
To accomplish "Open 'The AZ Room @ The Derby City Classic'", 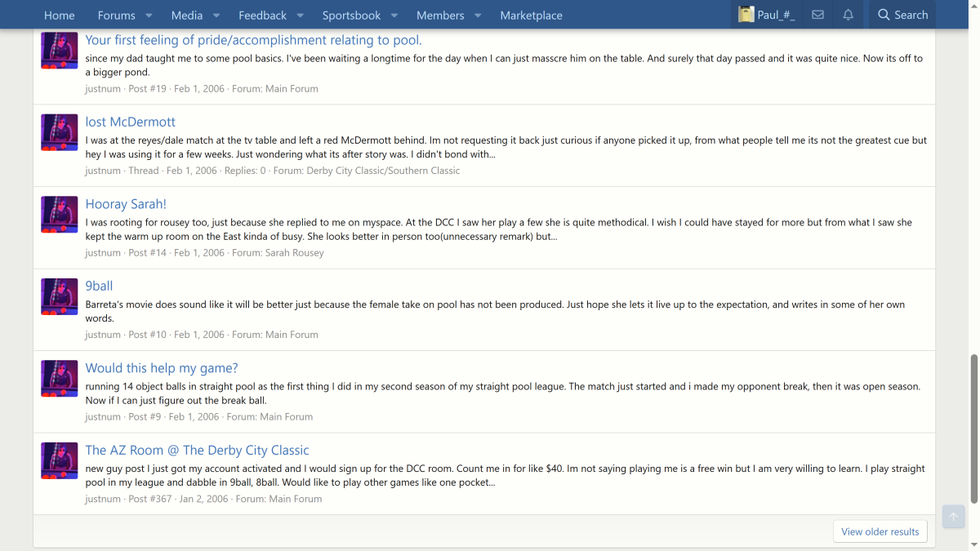I will pyautogui.click(x=197, y=450).
